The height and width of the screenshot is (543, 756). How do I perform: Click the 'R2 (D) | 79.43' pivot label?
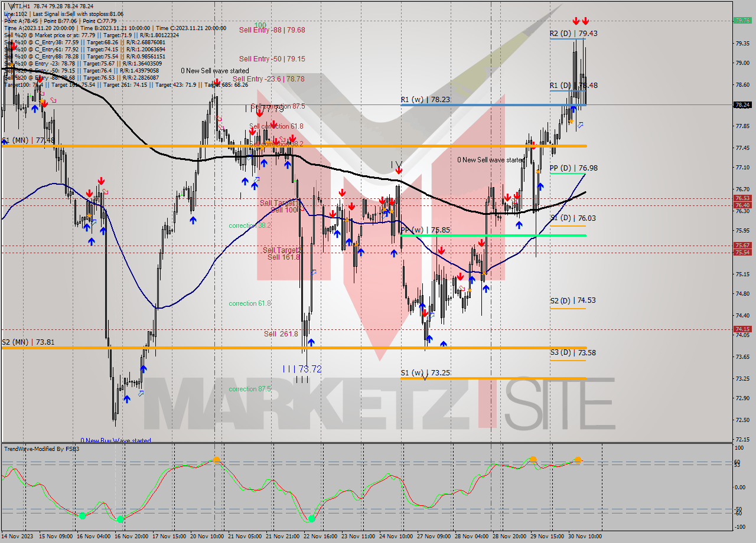[x=573, y=34]
